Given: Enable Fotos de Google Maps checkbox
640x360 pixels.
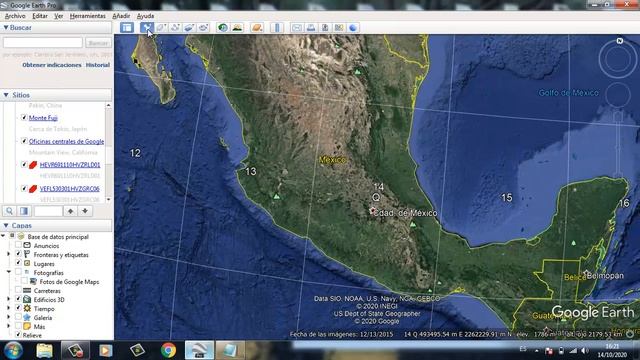Looking at the screenshot, I should 24,281.
